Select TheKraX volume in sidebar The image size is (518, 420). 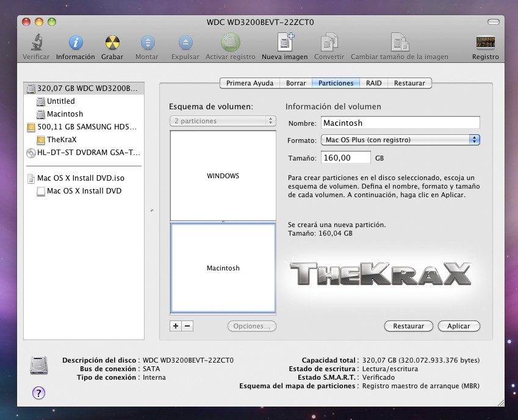(84, 140)
